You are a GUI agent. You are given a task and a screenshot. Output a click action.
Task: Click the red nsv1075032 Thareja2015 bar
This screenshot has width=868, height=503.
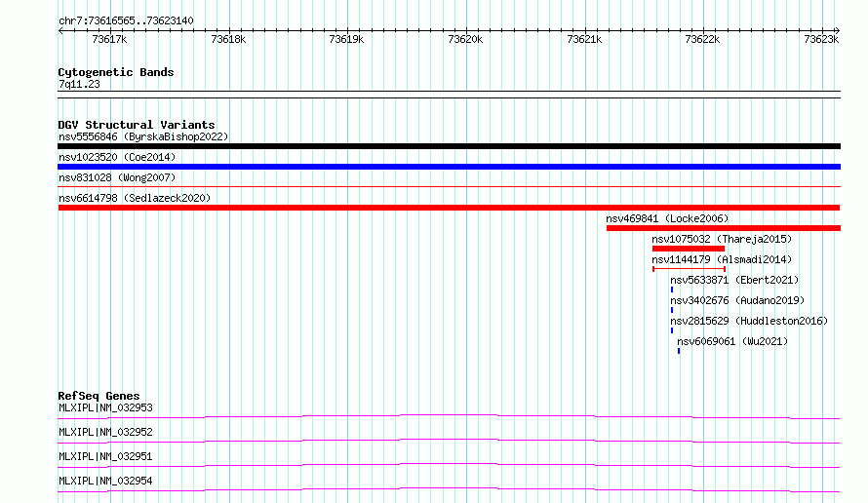tap(689, 249)
